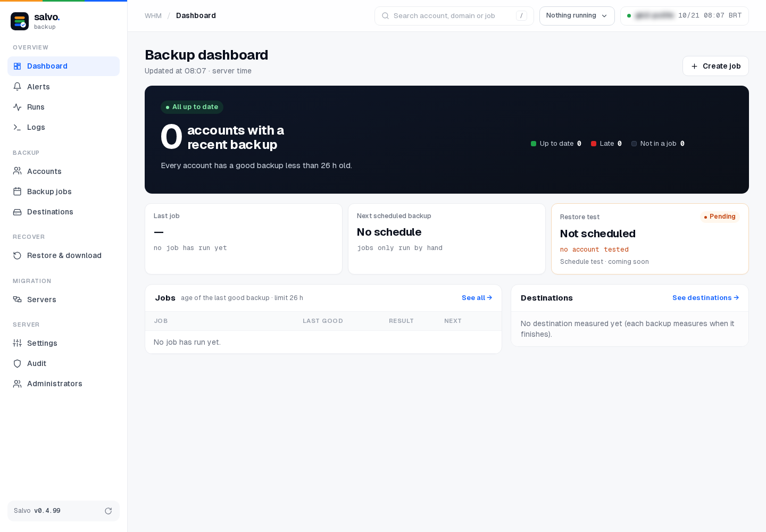The height and width of the screenshot is (532, 766).
Task: Click the magnifier icon in search box
Action: pos(385,16)
